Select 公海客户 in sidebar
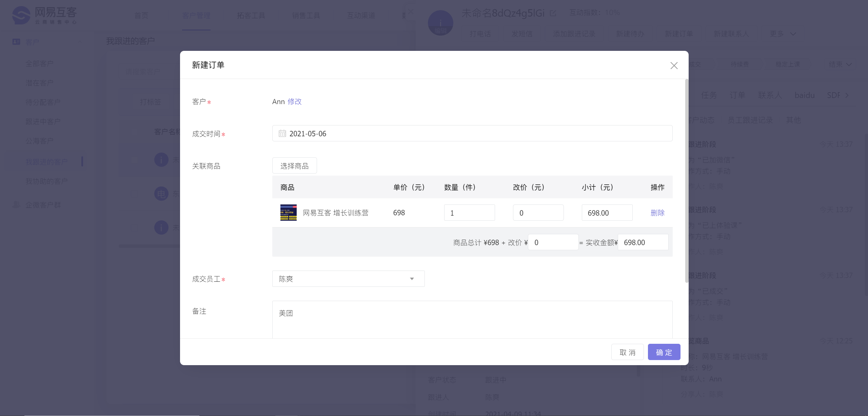 click(x=39, y=141)
